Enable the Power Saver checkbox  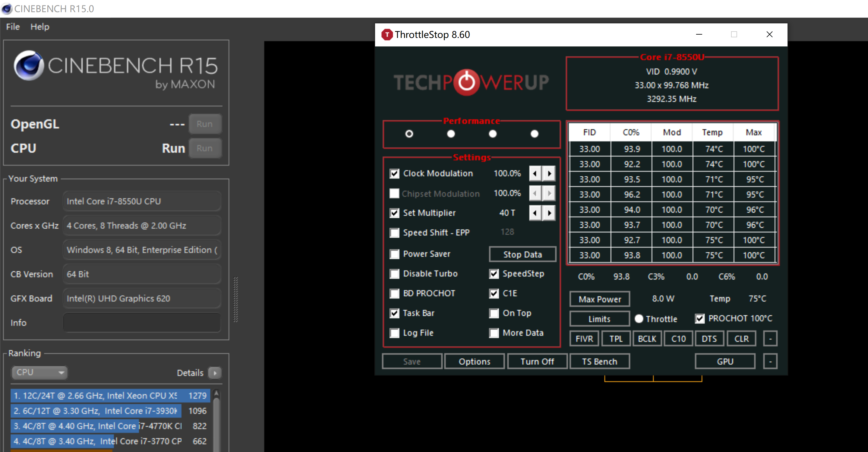(394, 254)
